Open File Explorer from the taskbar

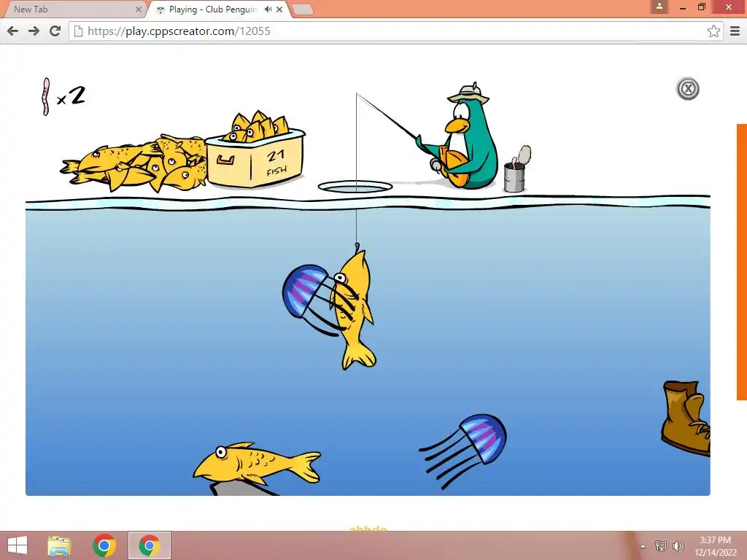click(59, 545)
